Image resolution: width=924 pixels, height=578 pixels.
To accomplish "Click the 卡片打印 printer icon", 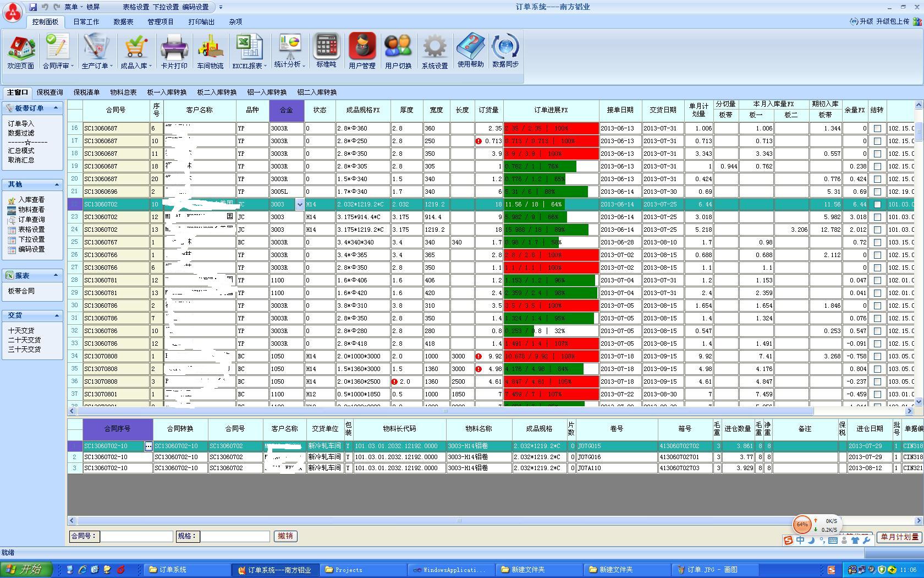I will [174, 51].
